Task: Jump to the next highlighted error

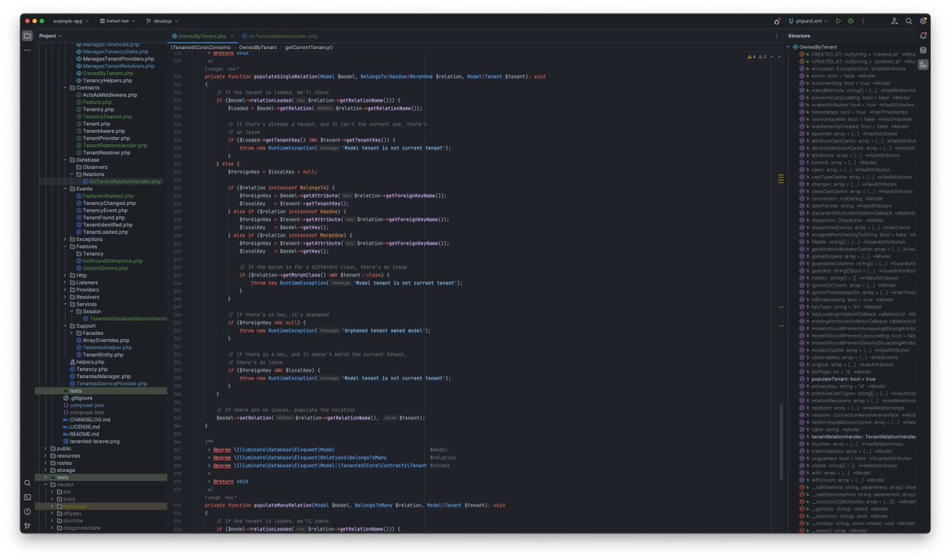Action: 777,57
